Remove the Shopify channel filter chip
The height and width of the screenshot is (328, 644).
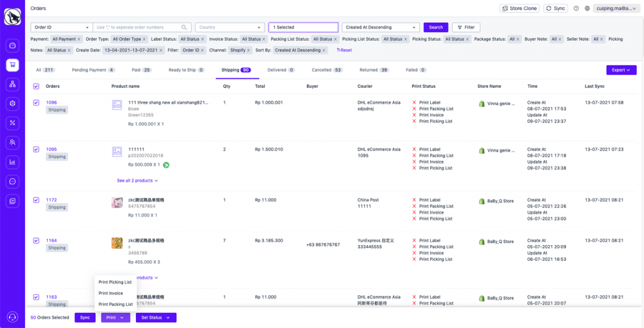248,50
